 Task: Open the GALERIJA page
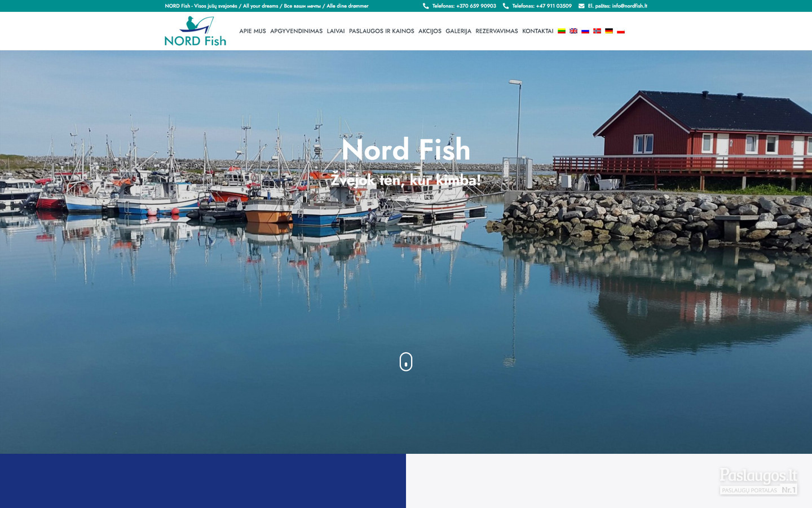pyautogui.click(x=458, y=31)
